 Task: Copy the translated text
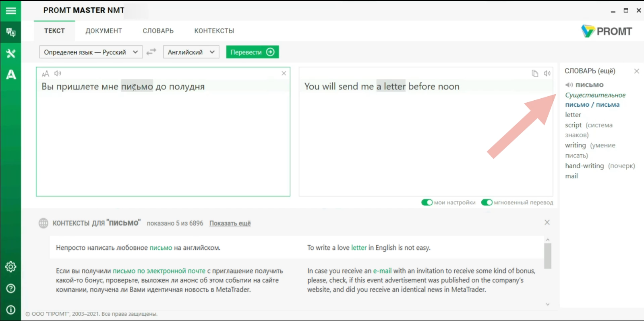(x=535, y=73)
